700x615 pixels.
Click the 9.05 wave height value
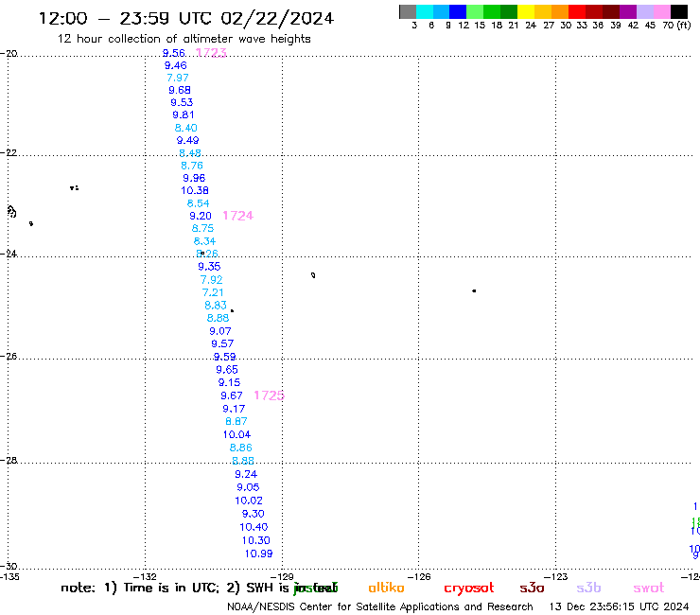[248, 487]
